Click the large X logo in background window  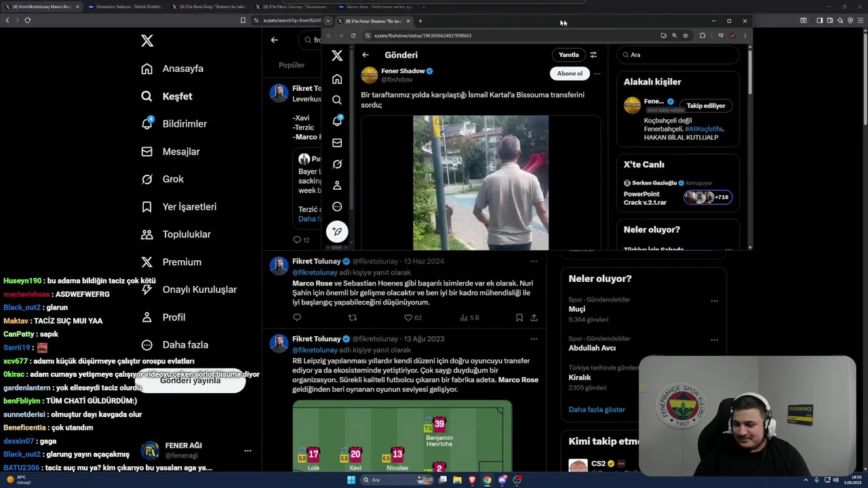(147, 41)
